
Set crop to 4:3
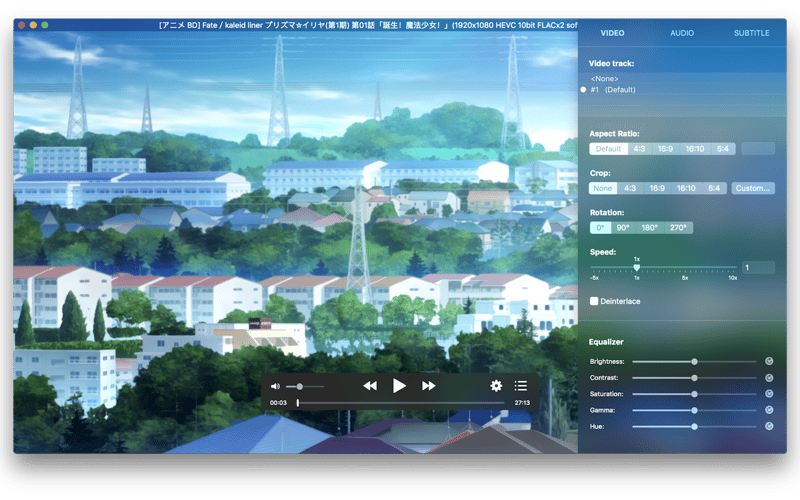(630, 188)
